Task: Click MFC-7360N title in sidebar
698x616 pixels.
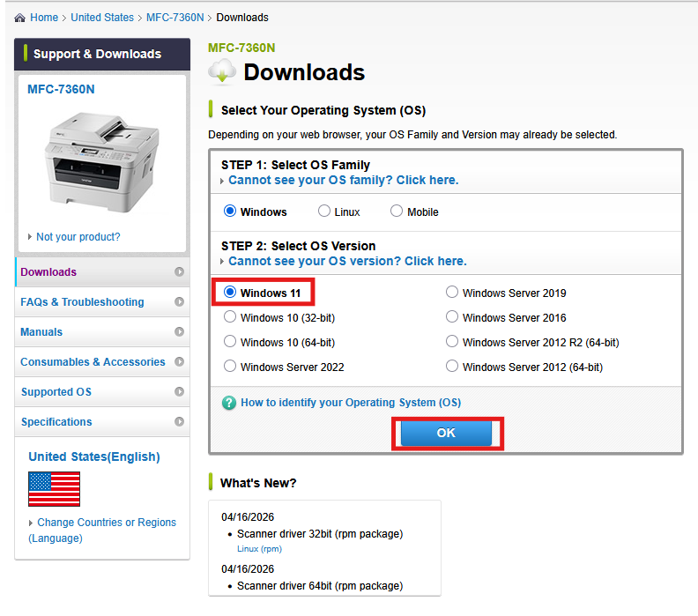Action: [61, 89]
